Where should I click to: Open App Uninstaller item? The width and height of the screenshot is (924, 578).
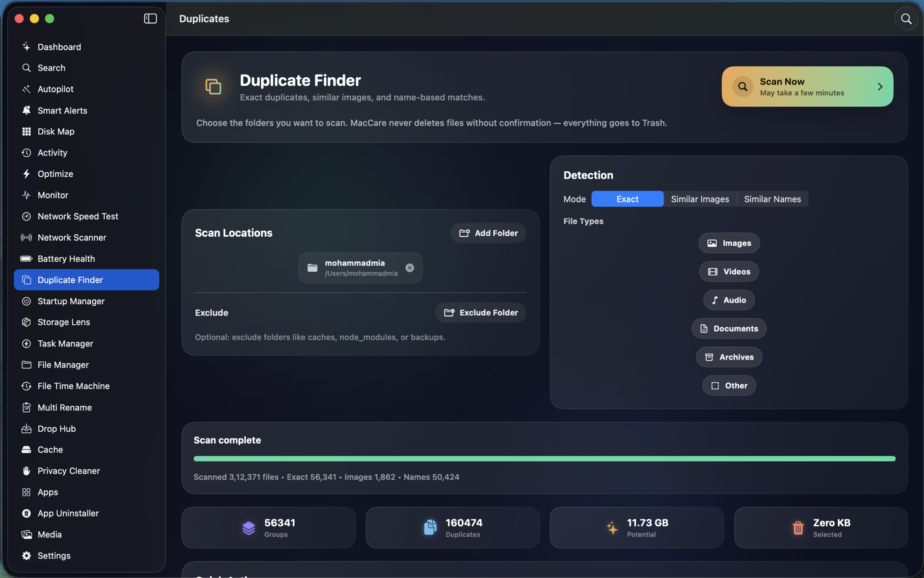(x=86, y=513)
